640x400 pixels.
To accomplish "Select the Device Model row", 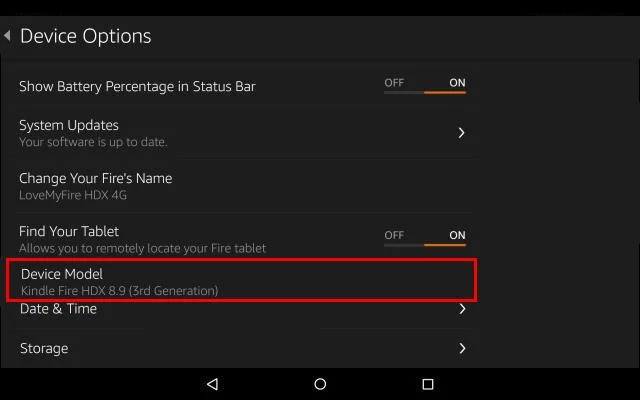I will point(242,281).
